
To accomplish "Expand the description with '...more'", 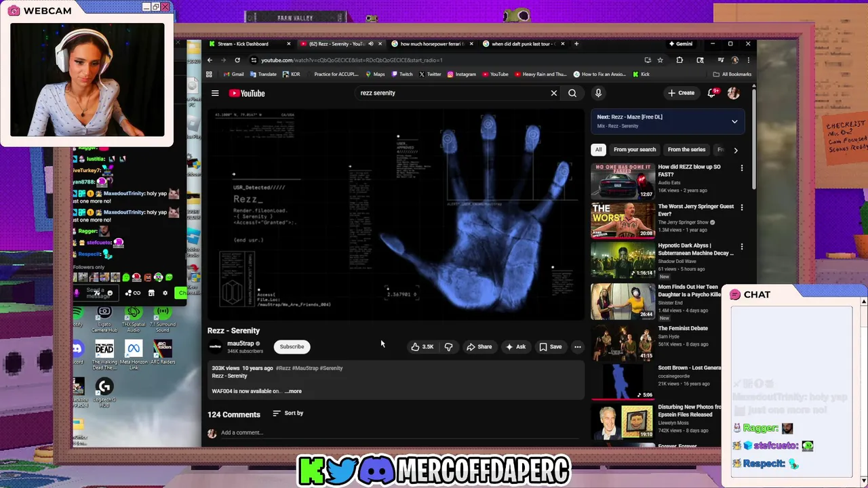I will (294, 391).
